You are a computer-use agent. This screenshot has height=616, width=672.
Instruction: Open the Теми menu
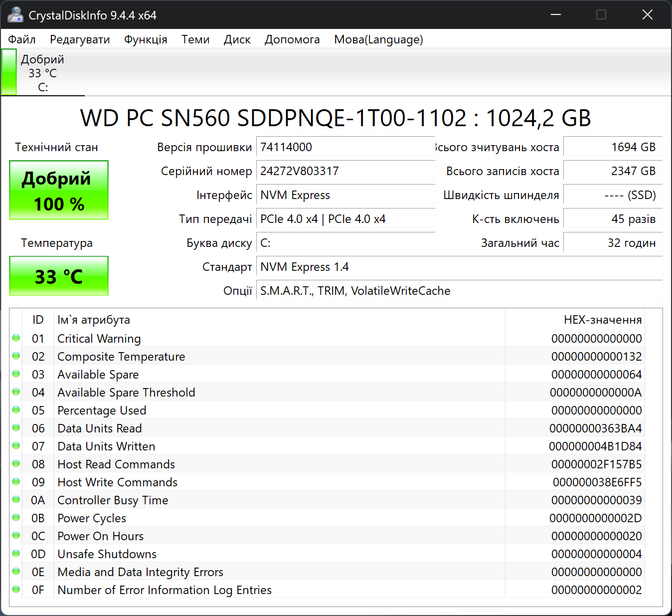point(195,39)
